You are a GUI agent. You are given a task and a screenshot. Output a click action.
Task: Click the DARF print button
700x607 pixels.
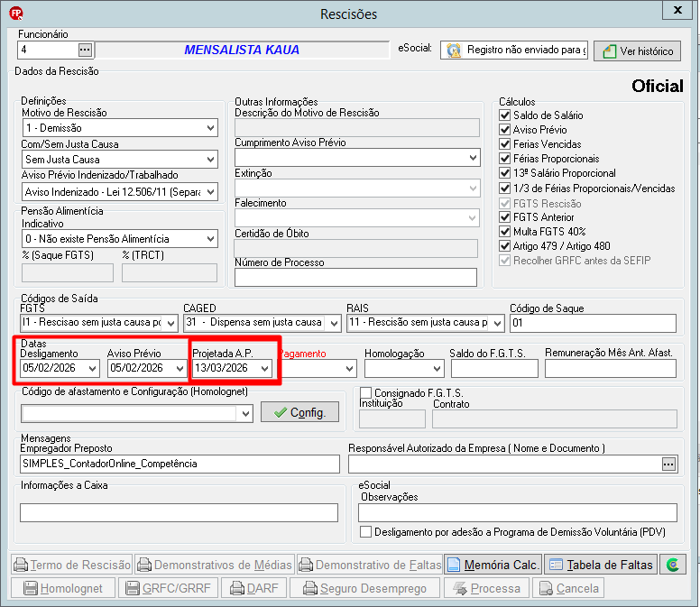point(254,588)
